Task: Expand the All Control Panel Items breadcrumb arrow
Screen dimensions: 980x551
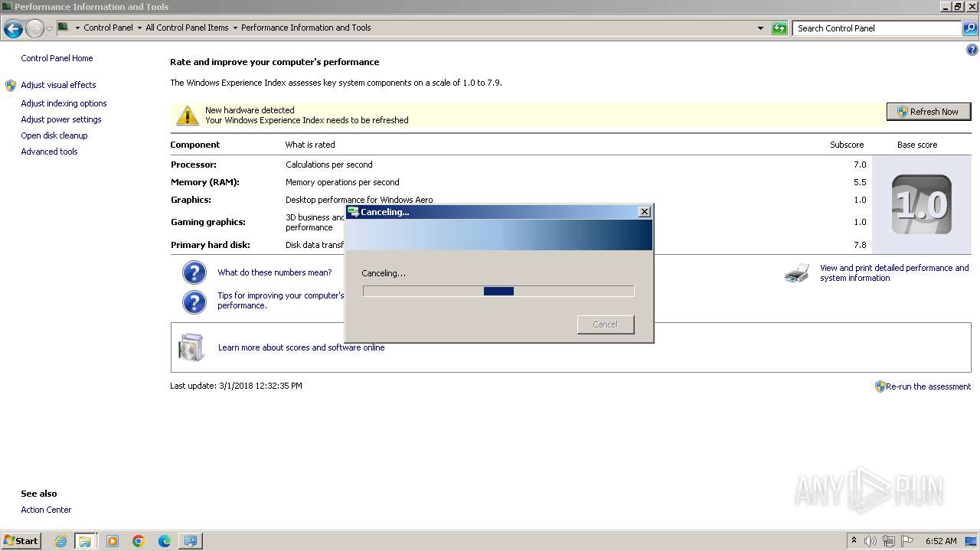Action: [235, 28]
